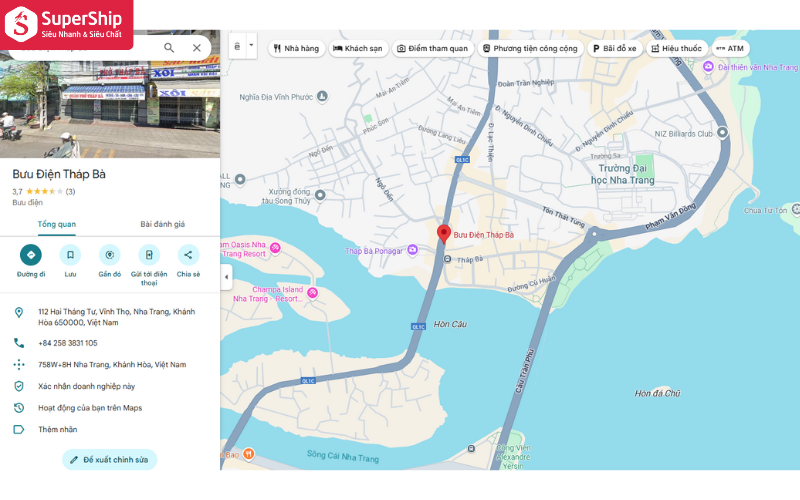Filter map by ATM

tap(730, 48)
